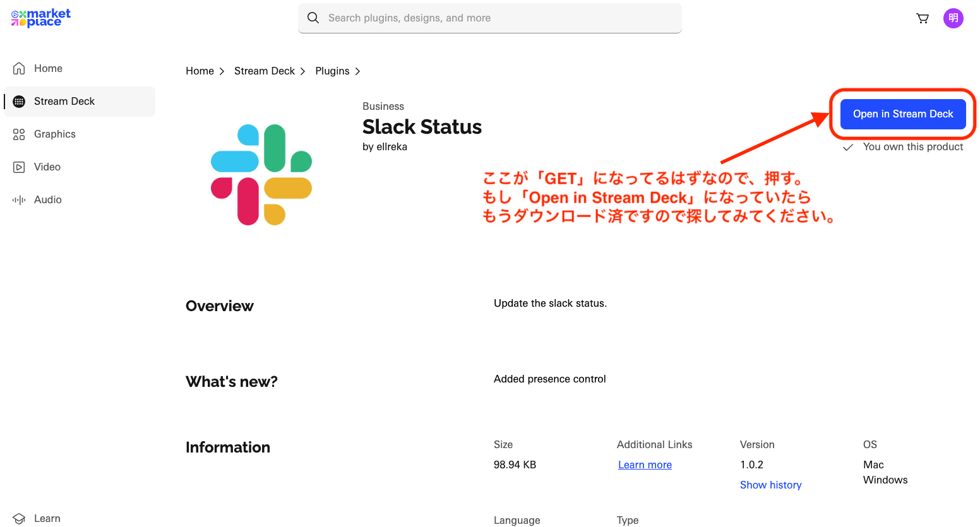Open Learn sidebar label
Screen dimensions: 980x527
pos(47,518)
